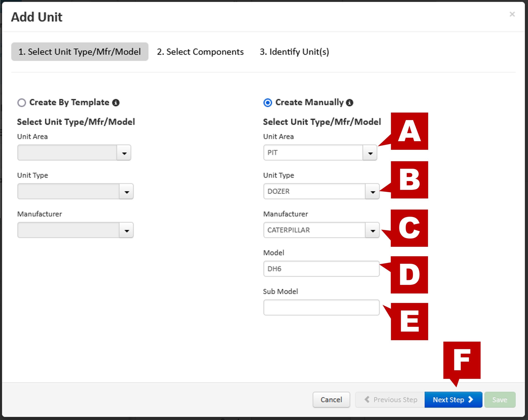Open the CATERPILLAR Manufacturer dropdown

(372, 230)
